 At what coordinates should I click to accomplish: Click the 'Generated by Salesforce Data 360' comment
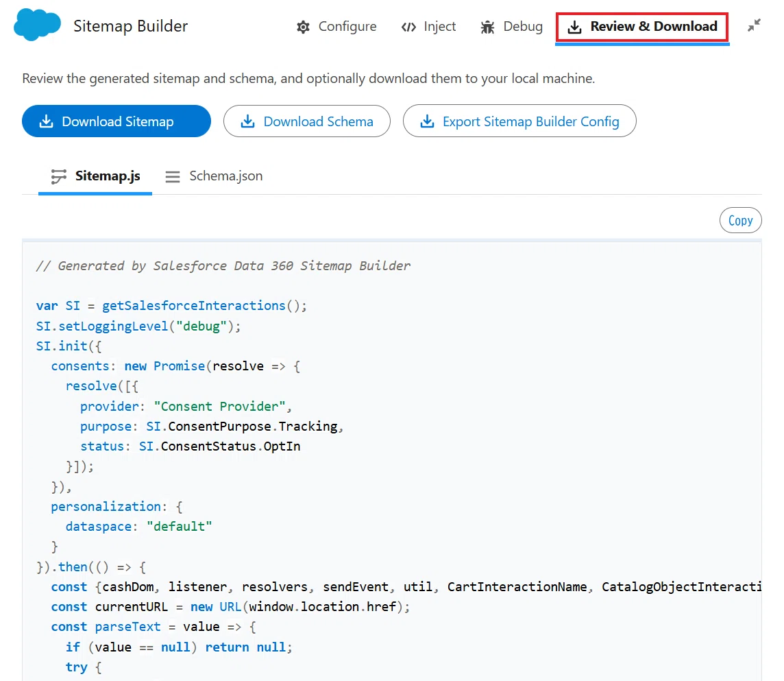[223, 265]
